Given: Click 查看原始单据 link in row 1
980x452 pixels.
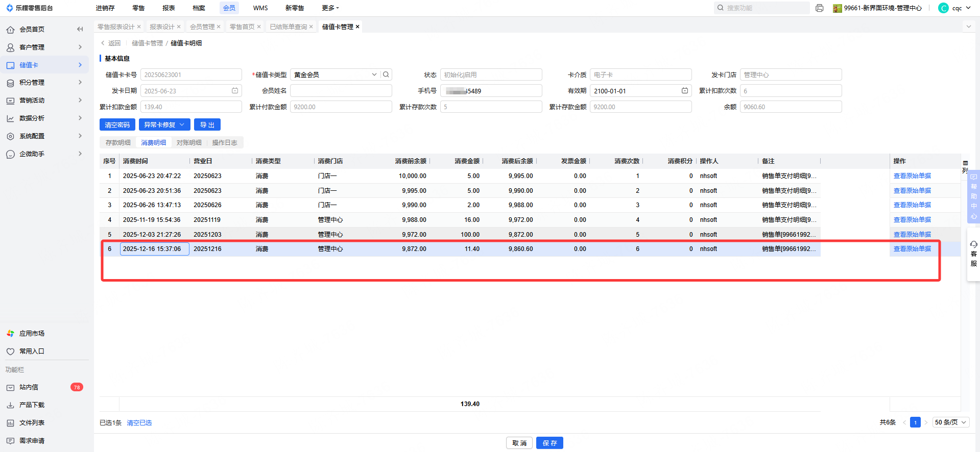Looking at the screenshot, I should point(912,176).
